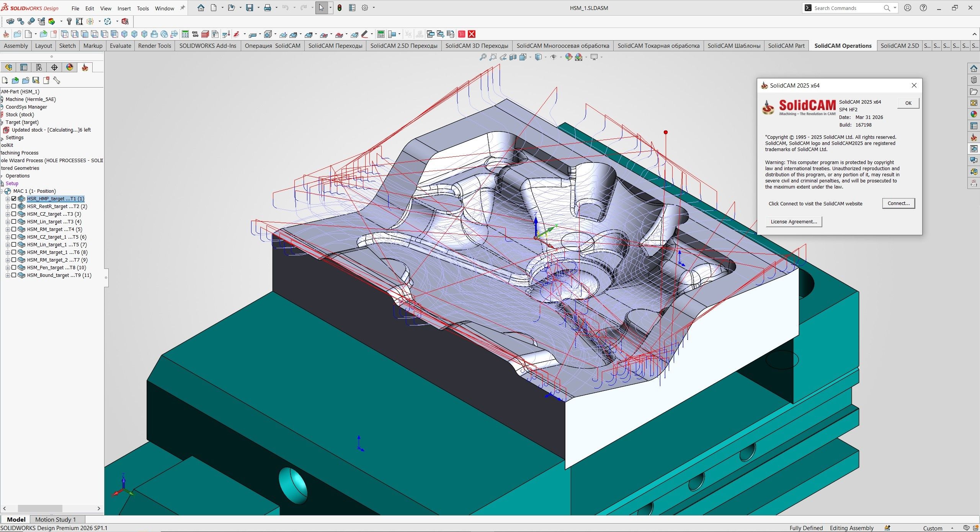Open SOLIDWORKS Resources home icon in task pane
980x532 pixels.
coord(974,68)
